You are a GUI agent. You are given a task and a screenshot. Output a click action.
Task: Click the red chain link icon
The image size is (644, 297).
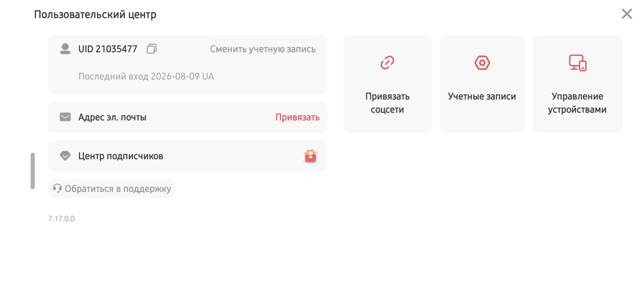coord(387,62)
